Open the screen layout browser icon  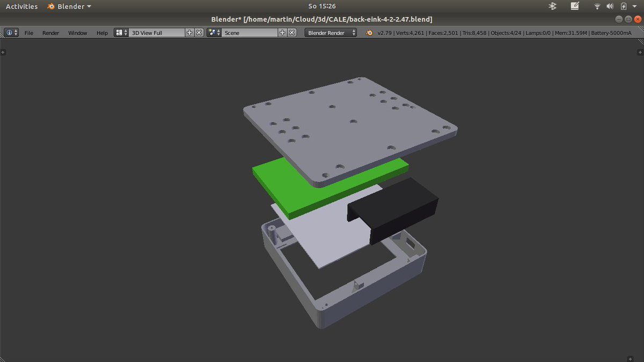[x=121, y=33]
